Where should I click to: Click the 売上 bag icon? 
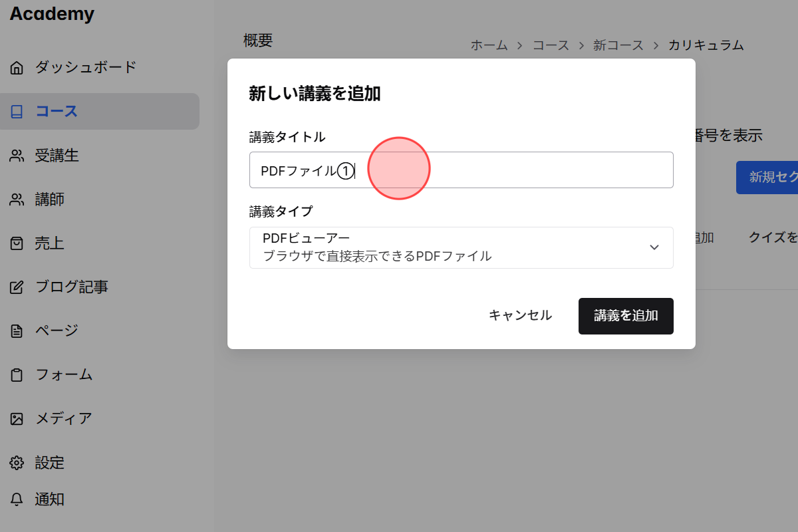[x=15, y=243]
